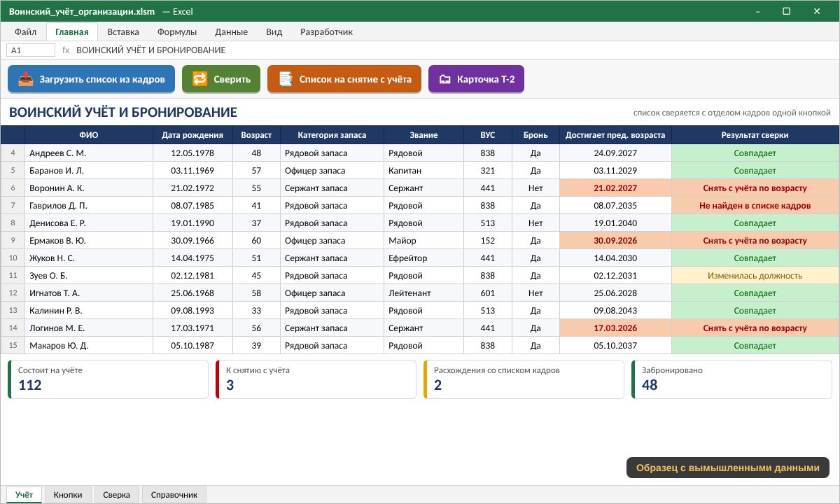Viewport: 840px width, 504px height.
Task: Select the Данные ribbon tab
Action: tap(231, 31)
